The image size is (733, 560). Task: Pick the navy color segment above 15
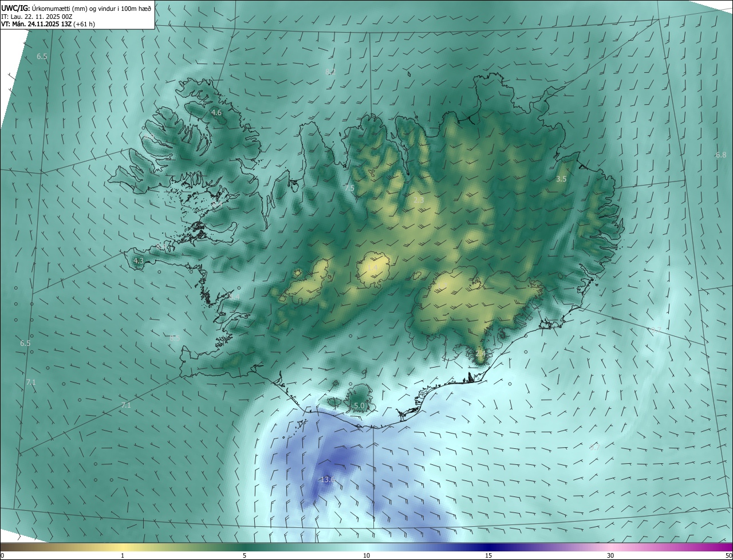[x=488, y=547]
